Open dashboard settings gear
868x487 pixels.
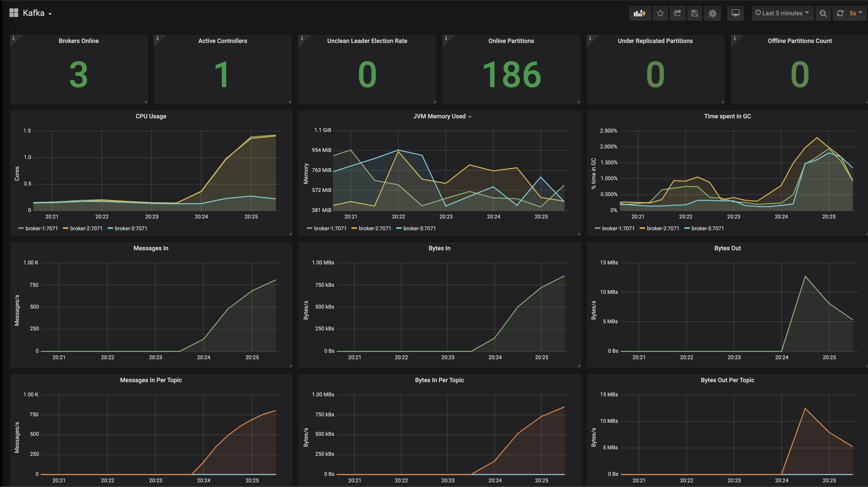pyautogui.click(x=712, y=13)
